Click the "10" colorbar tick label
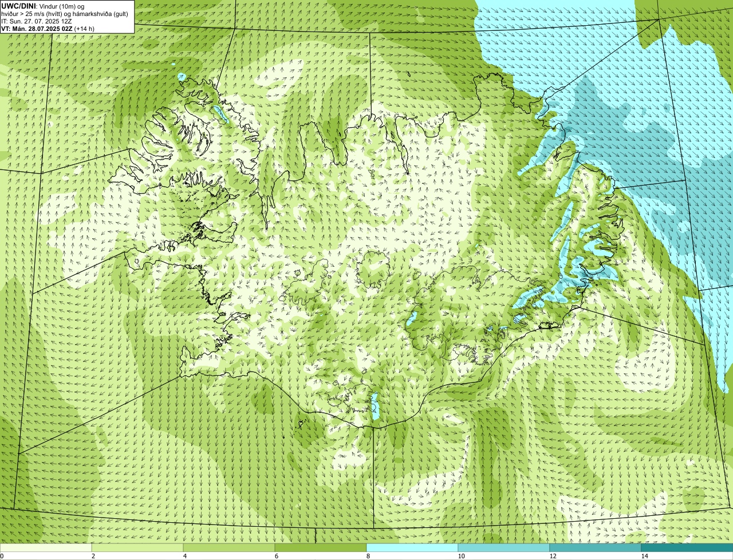This screenshot has height=560, width=733. tap(461, 556)
